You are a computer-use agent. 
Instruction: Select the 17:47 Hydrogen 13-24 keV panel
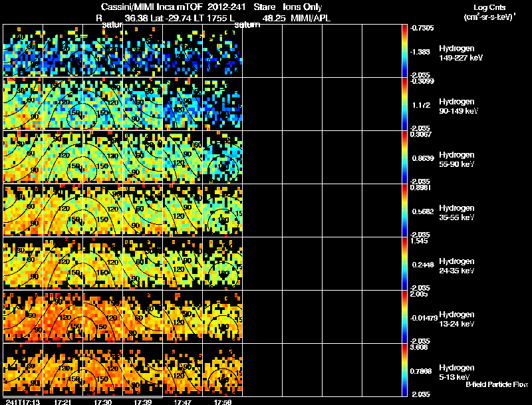coord(182,317)
